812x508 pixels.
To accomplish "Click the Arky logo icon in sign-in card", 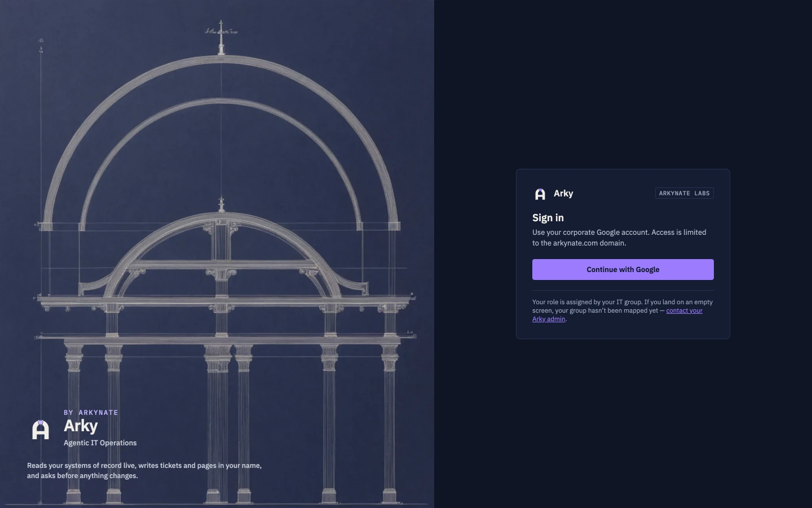I will pyautogui.click(x=540, y=194).
